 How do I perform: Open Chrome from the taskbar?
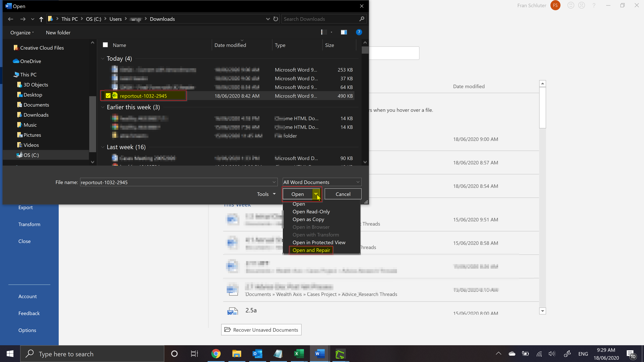click(x=216, y=354)
